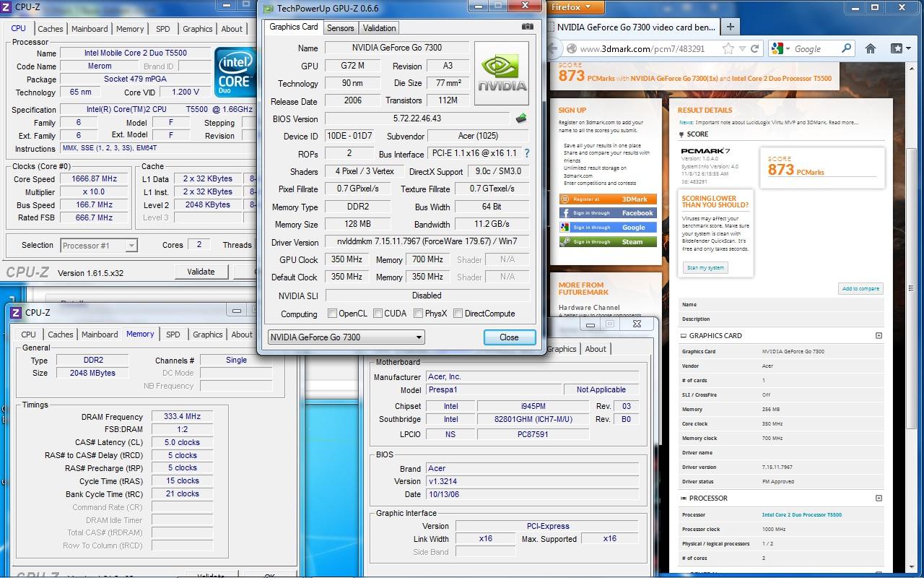Screen dimensions: 924x578
Task: Reload the 3dmark page
Action: (x=755, y=48)
